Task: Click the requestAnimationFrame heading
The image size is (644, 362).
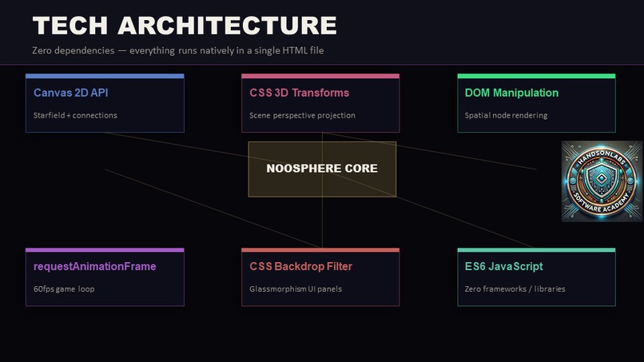Action: (x=95, y=266)
